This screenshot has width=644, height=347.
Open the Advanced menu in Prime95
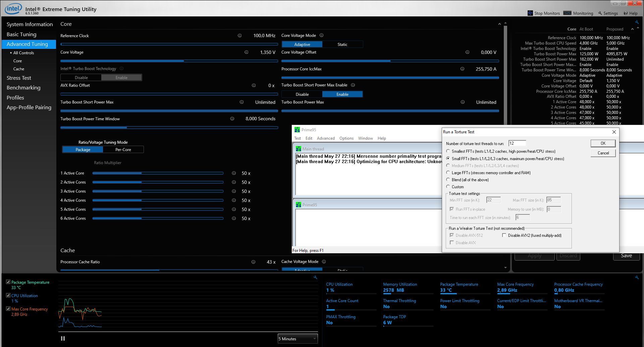(326, 138)
